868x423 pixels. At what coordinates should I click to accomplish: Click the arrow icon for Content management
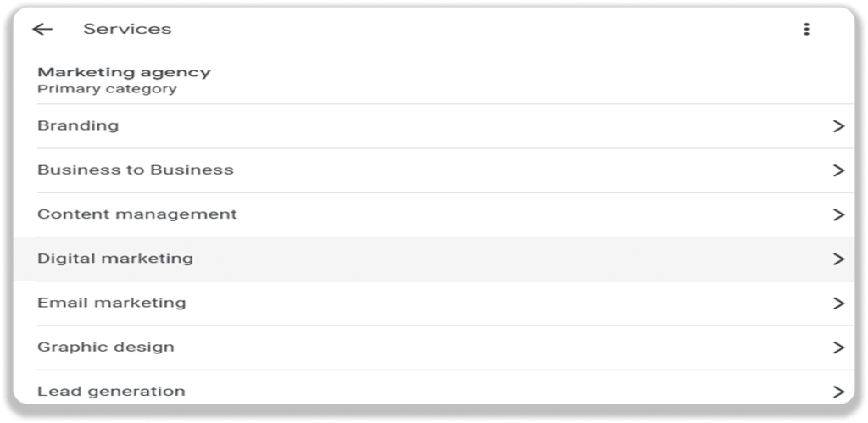[x=838, y=214]
